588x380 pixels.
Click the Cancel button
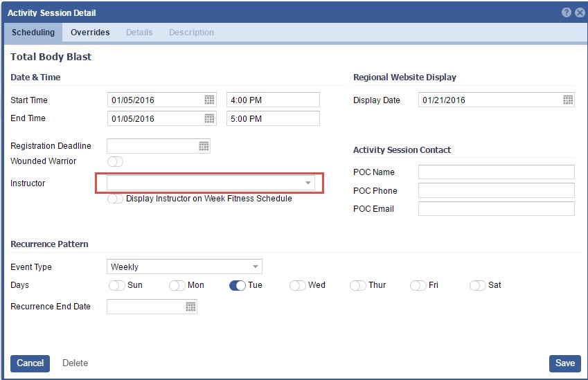[x=30, y=363]
